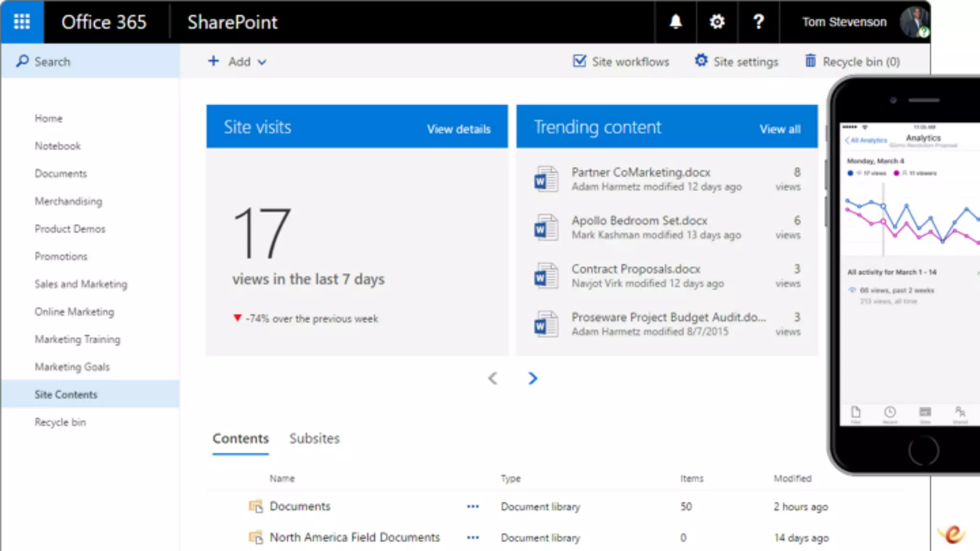Image resolution: width=980 pixels, height=551 pixels.
Task: Click the help question mark icon
Action: click(x=758, y=22)
